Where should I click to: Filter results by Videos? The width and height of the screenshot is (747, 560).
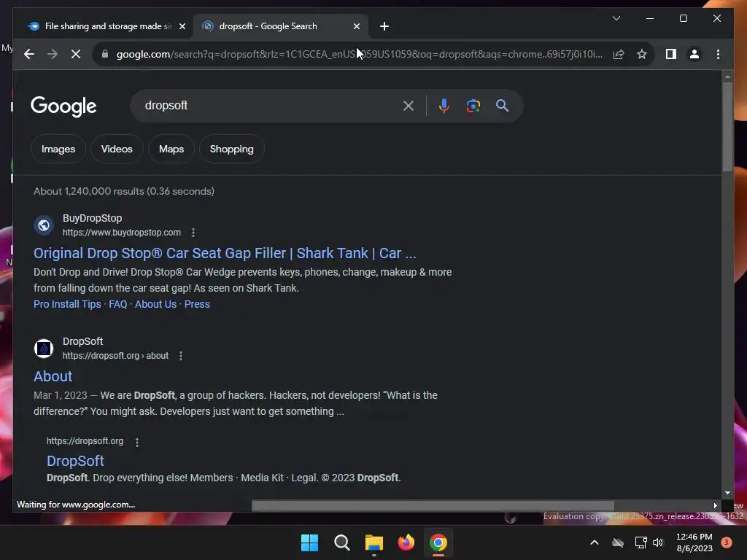pyautogui.click(x=117, y=149)
